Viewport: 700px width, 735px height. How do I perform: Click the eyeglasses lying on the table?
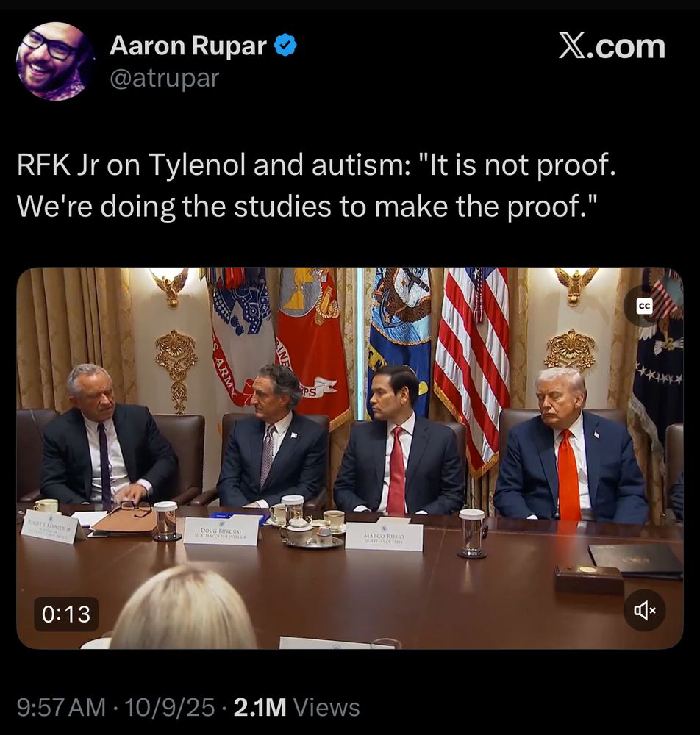[x=136, y=508]
